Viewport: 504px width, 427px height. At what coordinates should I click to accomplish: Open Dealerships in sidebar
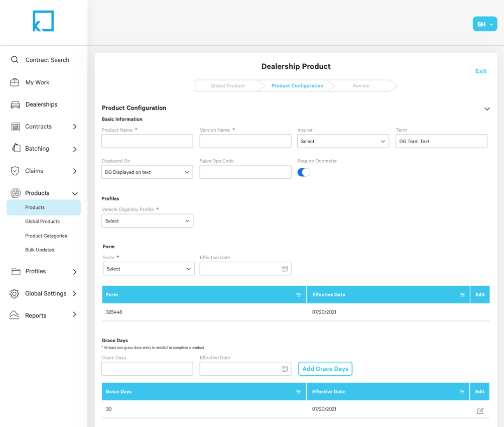41,104
